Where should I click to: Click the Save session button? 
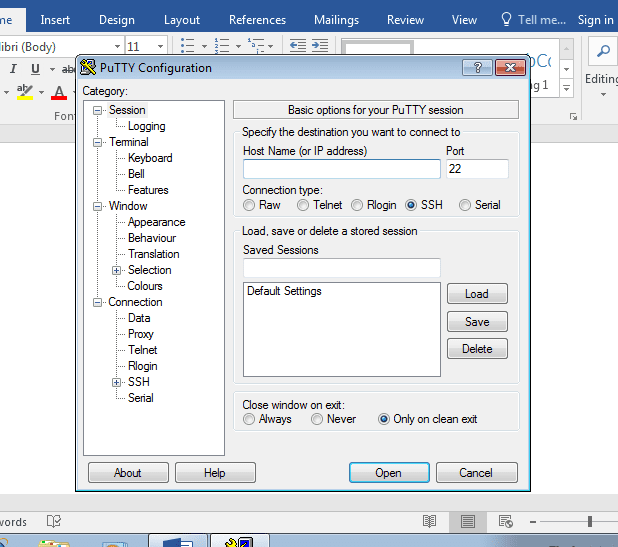click(x=477, y=322)
